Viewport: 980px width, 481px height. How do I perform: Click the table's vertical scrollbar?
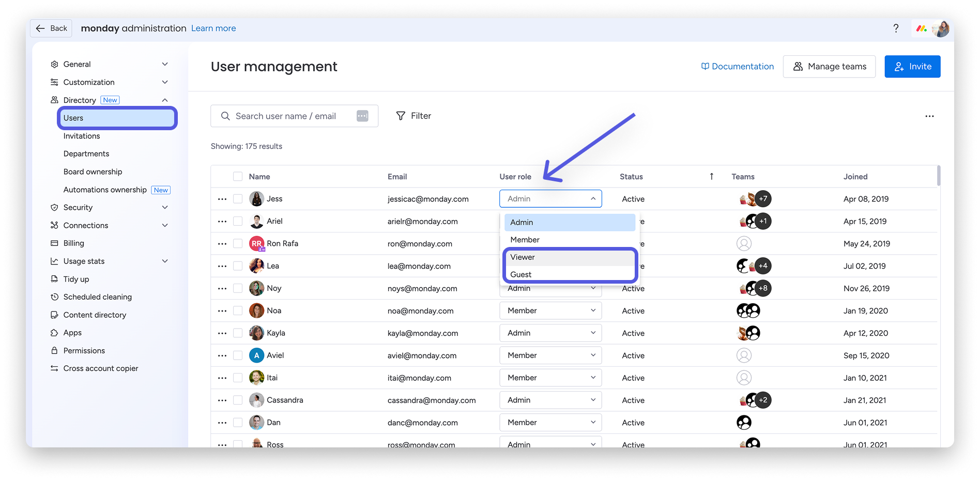click(x=939, y=176)
